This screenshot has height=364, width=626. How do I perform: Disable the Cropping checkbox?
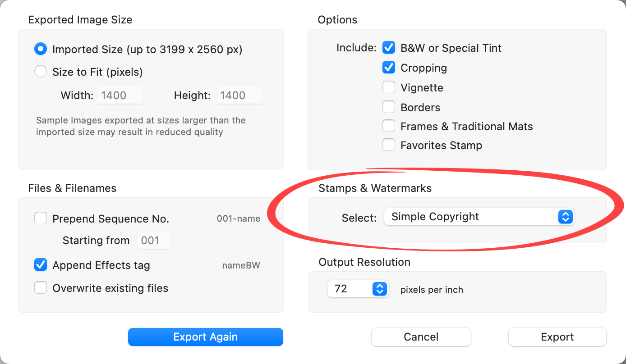(389, 68)
